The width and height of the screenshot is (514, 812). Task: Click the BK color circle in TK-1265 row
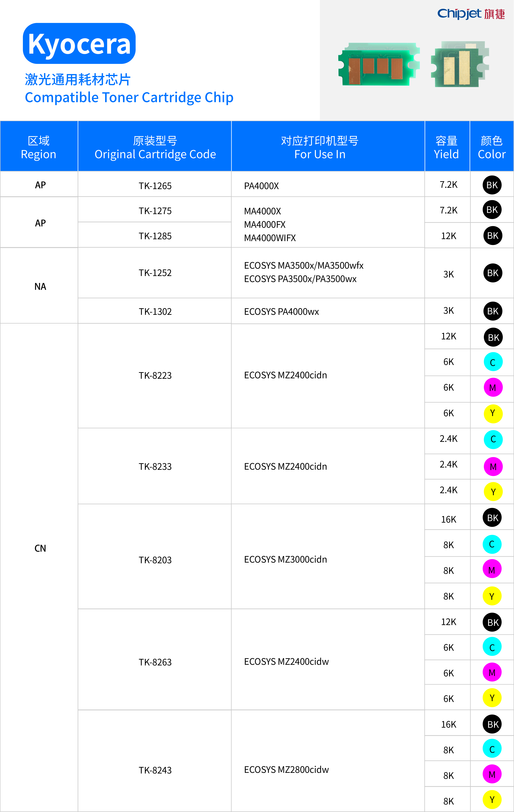492,185
